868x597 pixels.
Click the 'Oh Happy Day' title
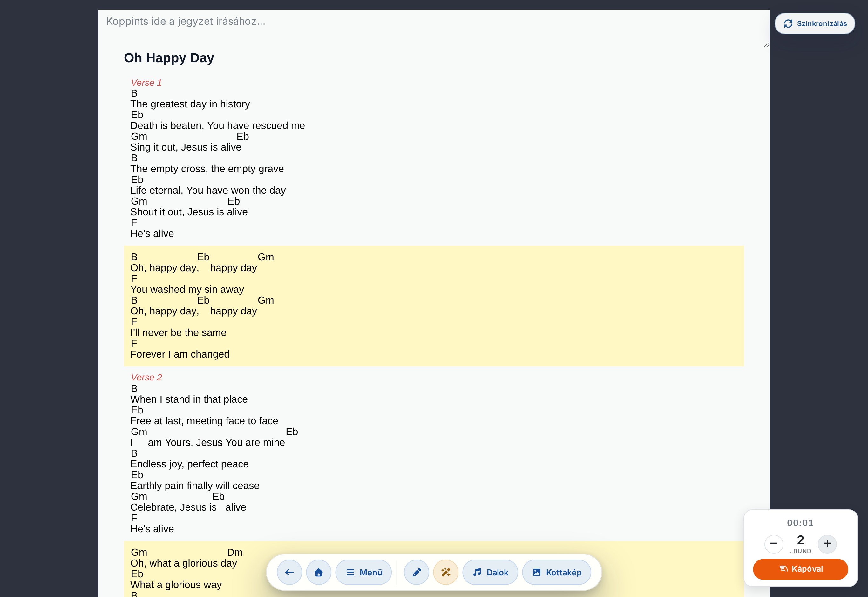[x=169, y=58]
